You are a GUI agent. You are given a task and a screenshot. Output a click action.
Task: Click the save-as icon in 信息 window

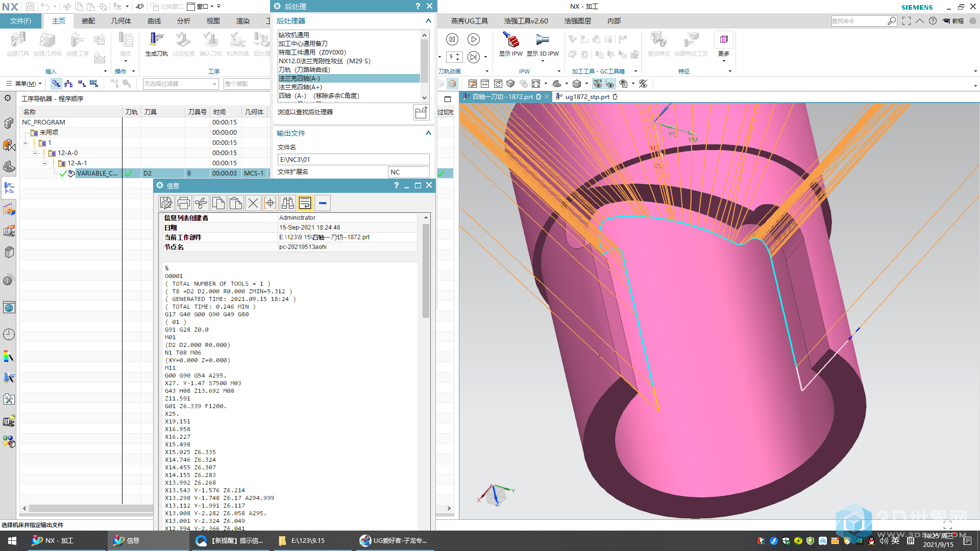166,203
